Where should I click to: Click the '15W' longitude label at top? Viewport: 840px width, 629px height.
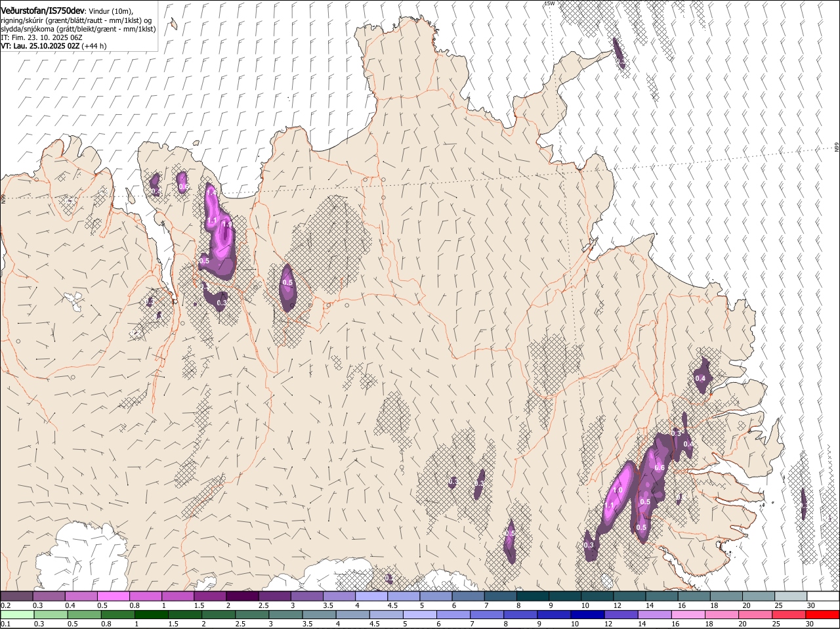click(549, 3)
